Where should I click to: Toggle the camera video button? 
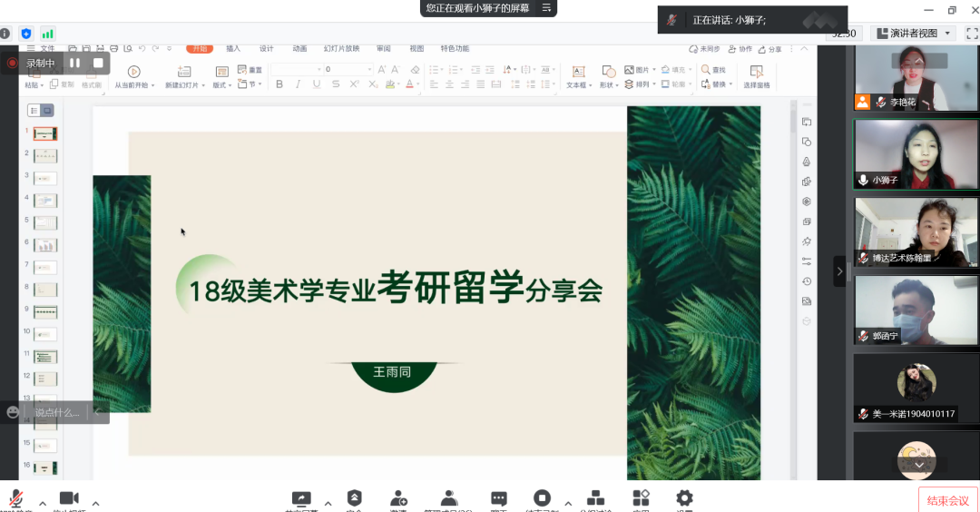click(69, 498)
